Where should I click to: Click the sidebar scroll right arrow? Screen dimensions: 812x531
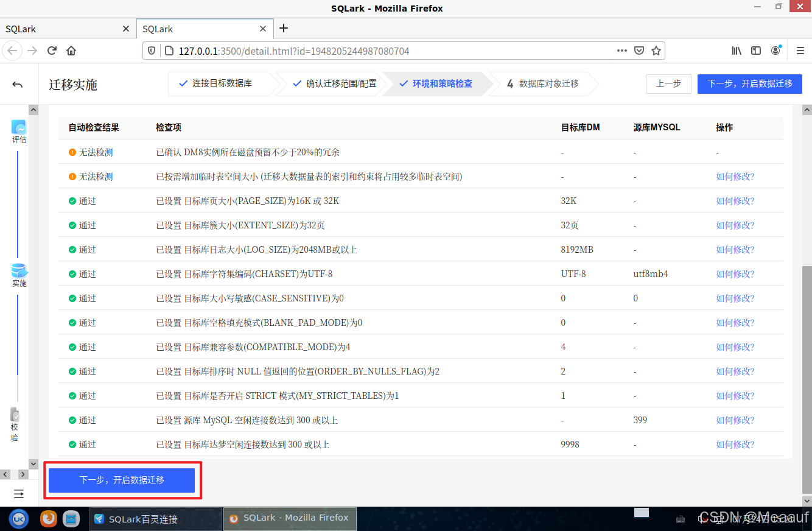(x=23, y=474)
